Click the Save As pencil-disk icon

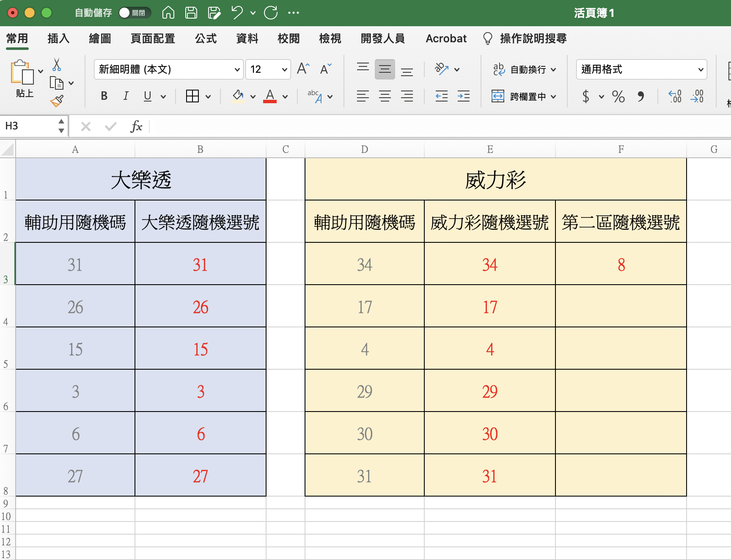(x=214, y=13)
